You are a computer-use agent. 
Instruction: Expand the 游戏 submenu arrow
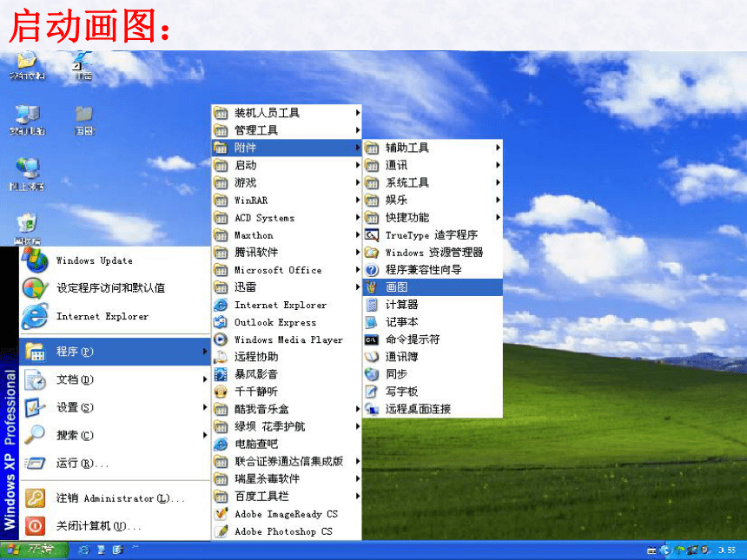click(358, 182)
